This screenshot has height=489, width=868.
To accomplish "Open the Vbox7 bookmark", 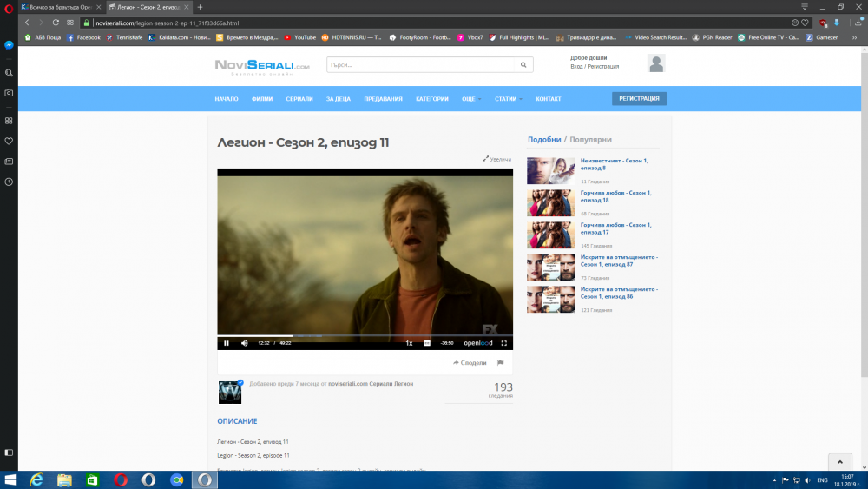I will click(x=470, y=37).
